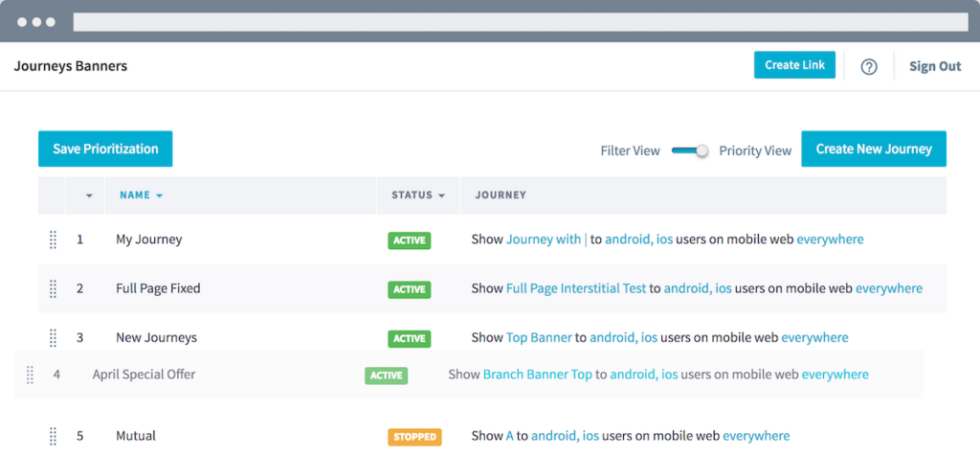Click the drag handle for Full Page Fixed
Screen dimensions: 980x456
tap(53, 288)
